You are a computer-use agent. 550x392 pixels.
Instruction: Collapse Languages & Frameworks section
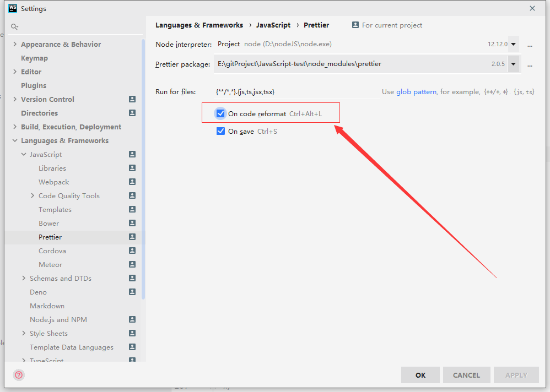(x=15, y=140)
